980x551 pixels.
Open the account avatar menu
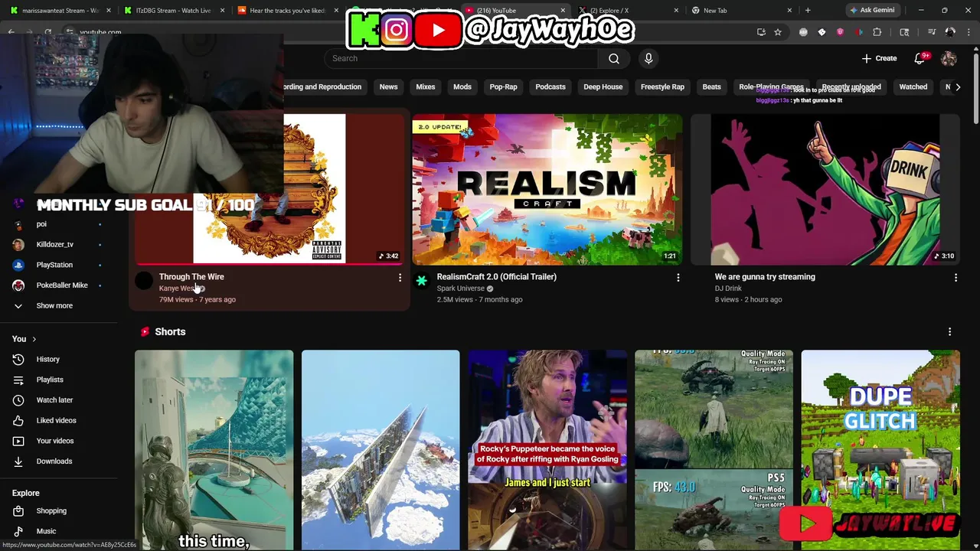point(949,58)
